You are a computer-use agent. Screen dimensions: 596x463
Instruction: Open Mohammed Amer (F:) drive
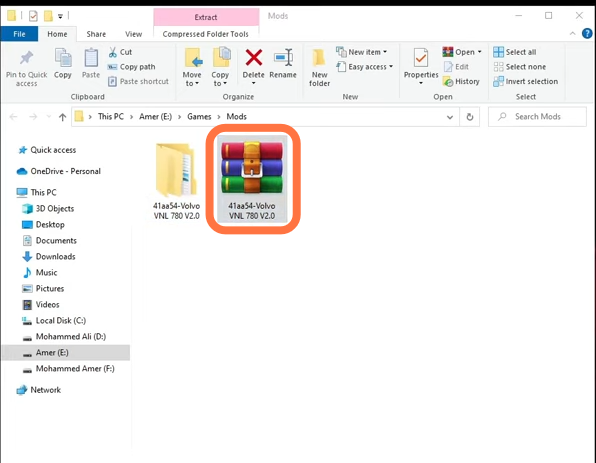pyautogui.click(x=69, y=368)
